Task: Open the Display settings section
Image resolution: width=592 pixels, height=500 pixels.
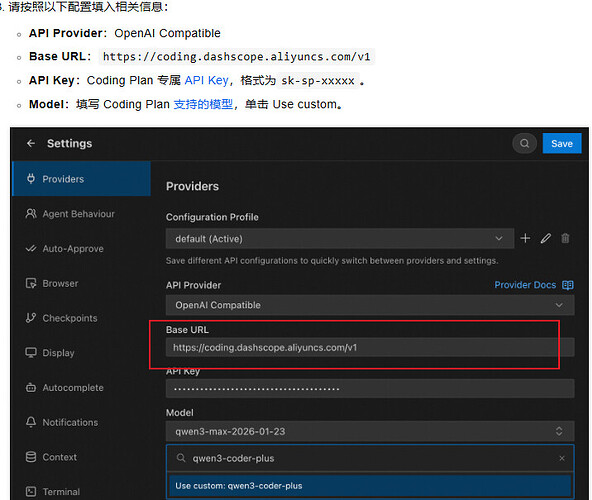Action: point(81,353)
